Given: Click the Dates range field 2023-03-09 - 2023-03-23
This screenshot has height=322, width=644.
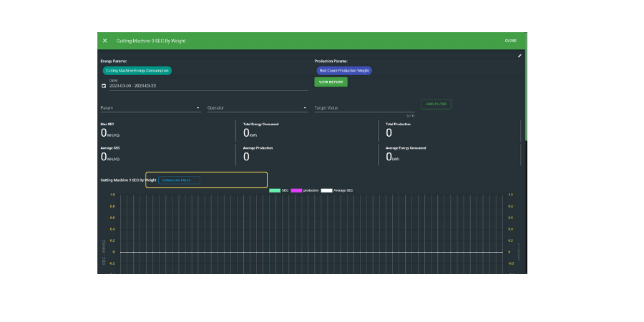Looking at the screenshot, I should pos(208,86).
